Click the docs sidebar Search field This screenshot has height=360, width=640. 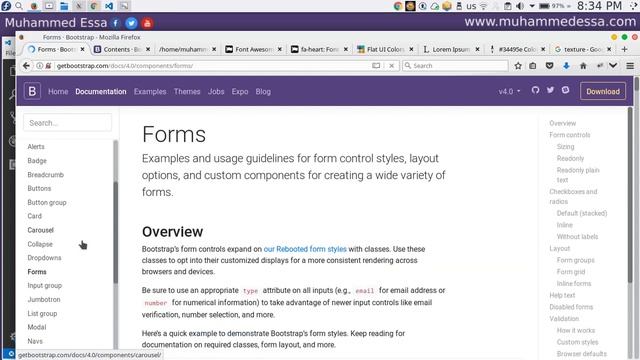click(x=67, y=123)
